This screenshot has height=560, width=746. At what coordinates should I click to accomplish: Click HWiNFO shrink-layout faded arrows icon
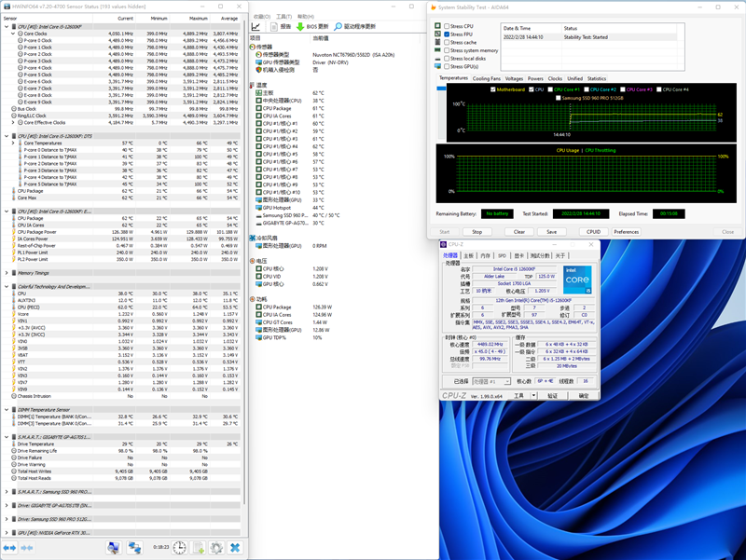click(27, 548)
